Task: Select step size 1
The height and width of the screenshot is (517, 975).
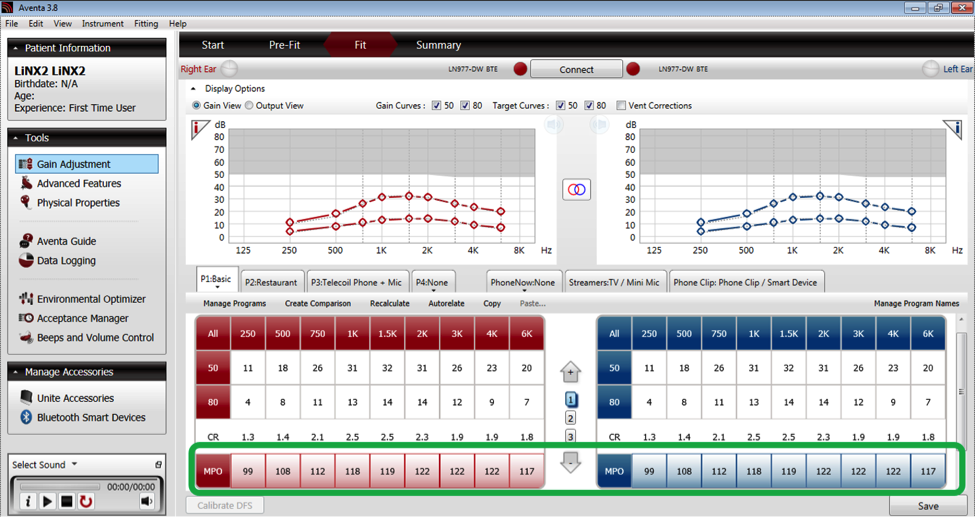Action: pyautogui.click(x=570, y=399)
